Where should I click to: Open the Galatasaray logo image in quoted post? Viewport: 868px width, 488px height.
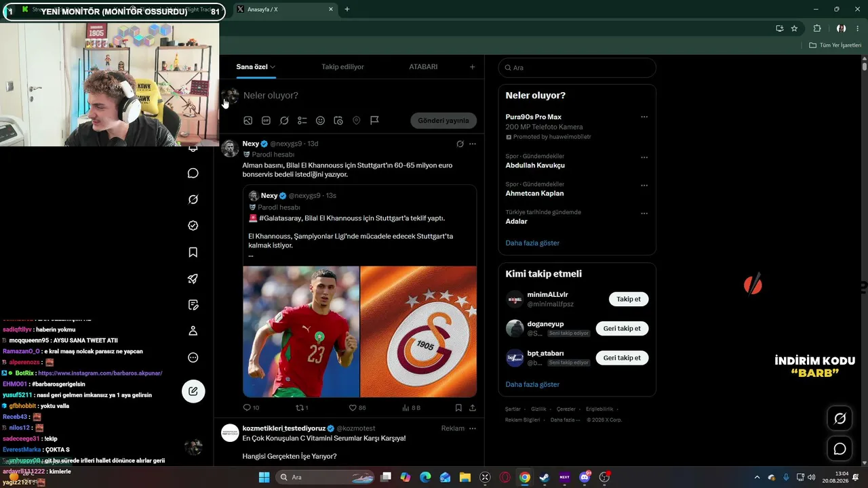coord(418,331)
